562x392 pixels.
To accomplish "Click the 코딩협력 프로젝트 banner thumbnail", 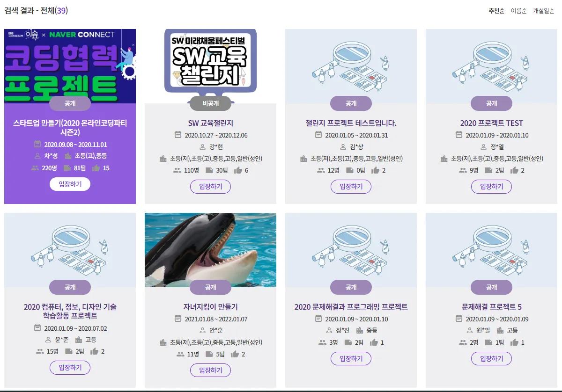I will [x=70, y=66].
